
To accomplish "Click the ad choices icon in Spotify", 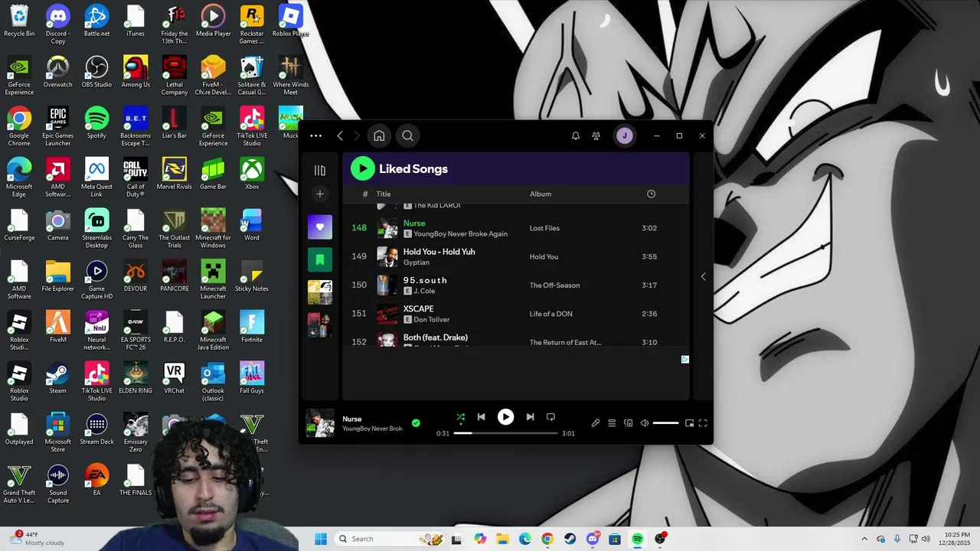I will click(x=684, y=360).
